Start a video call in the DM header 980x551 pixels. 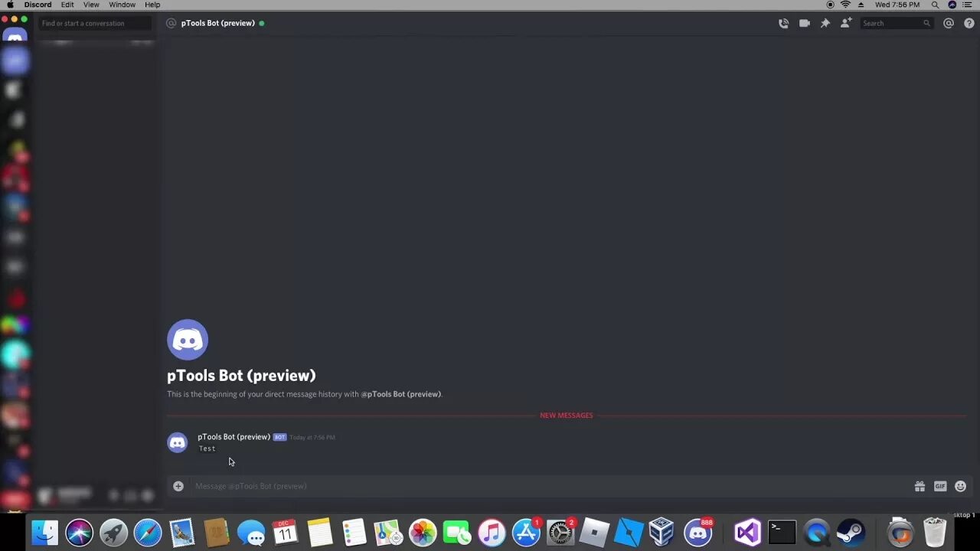coord(804,24)
